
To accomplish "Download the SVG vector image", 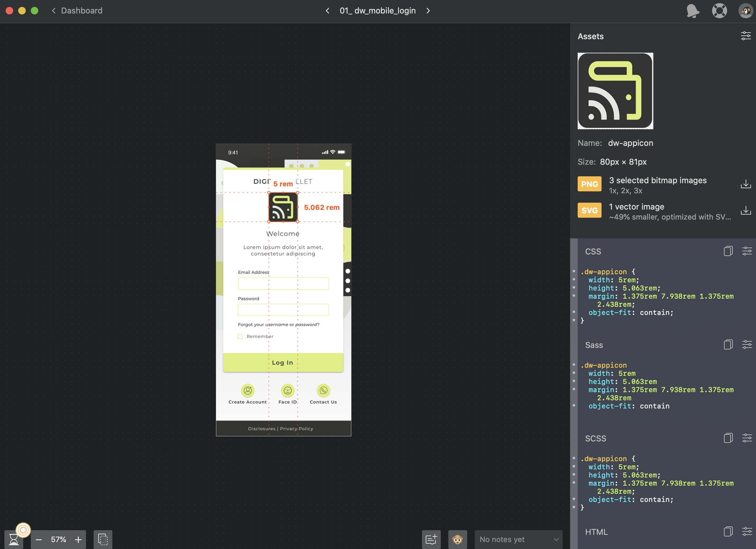I will click(744, 211).
